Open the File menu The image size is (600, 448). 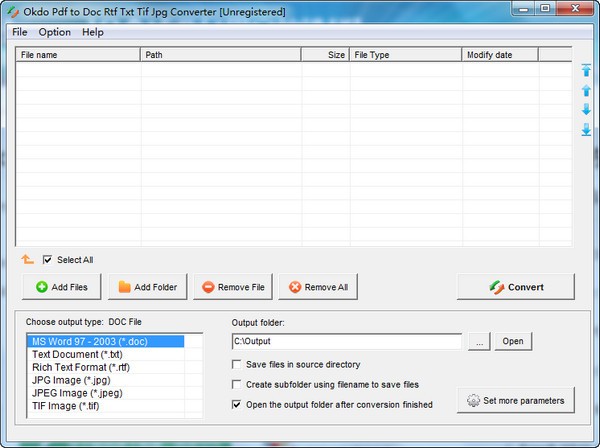click(20, 32)
